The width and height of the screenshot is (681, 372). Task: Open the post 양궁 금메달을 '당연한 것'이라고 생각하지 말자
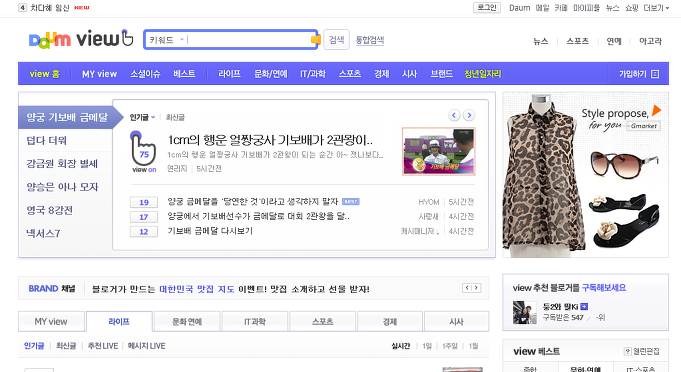click(253, 202)
